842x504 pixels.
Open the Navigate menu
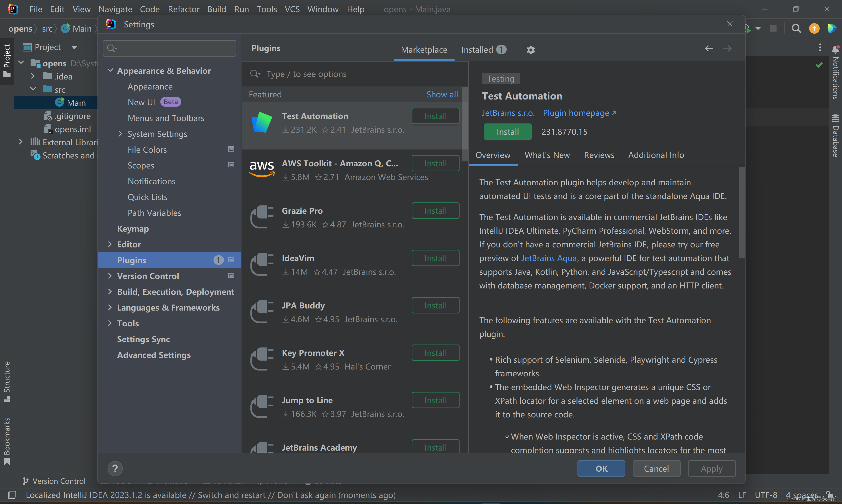pyautogui.click(x=115, y=9)
